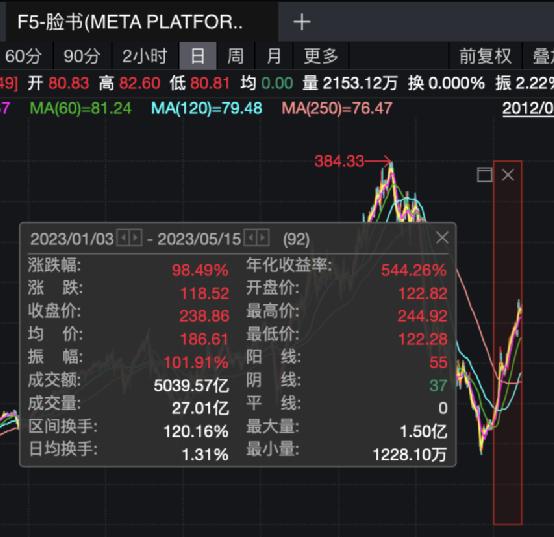Image resolution: width=554 pixels, height=537 pixels.
Task: Switch to the 2小时 timeframe
Action: click(145, 56)
